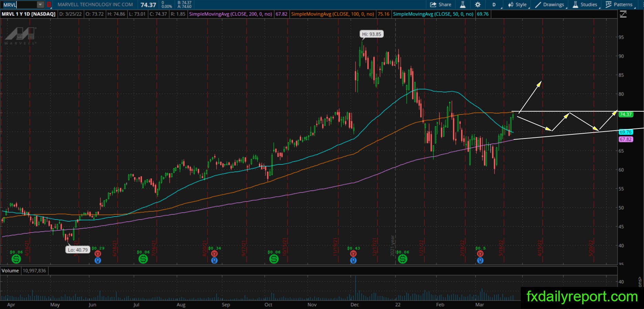The width and height of the screenshot is (644, 309).
Task: Click the red symbol link icon beside MRVL
Action: [49, 4]
